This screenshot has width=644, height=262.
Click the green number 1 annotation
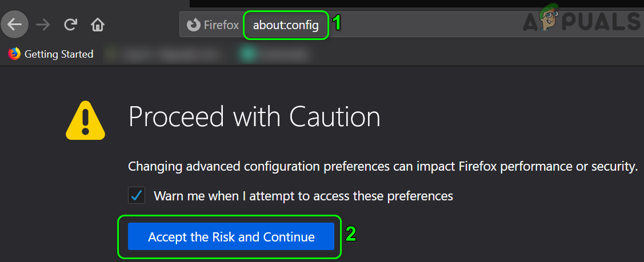pos(337,23)
